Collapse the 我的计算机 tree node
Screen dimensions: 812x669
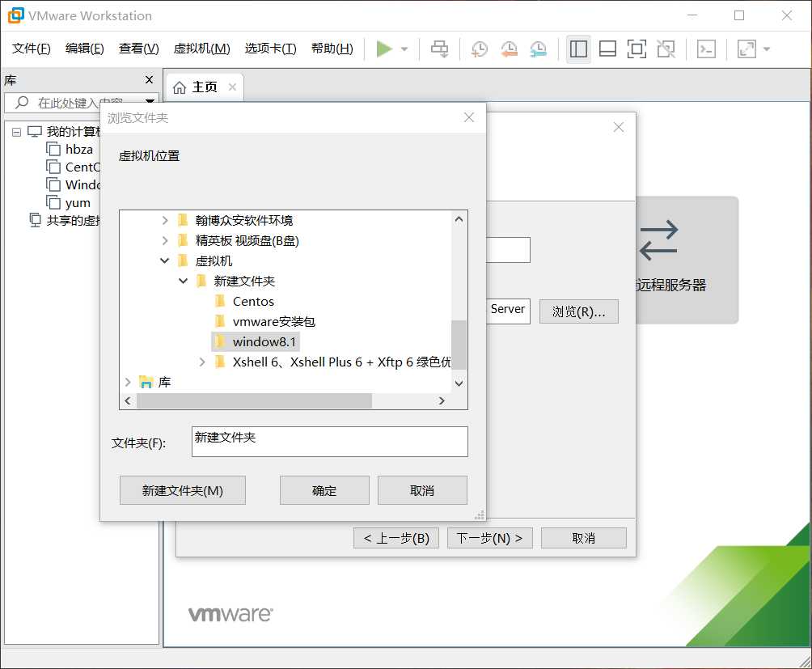pos(16,132)
